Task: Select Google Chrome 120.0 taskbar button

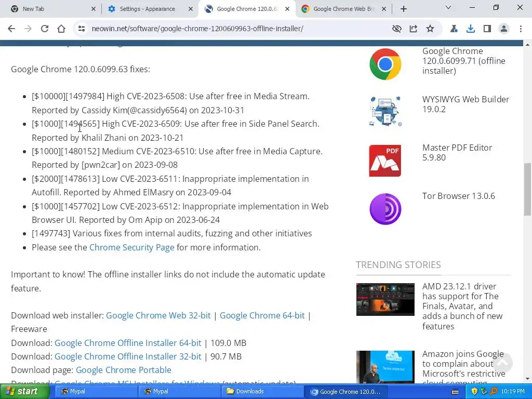Action: 345,392
